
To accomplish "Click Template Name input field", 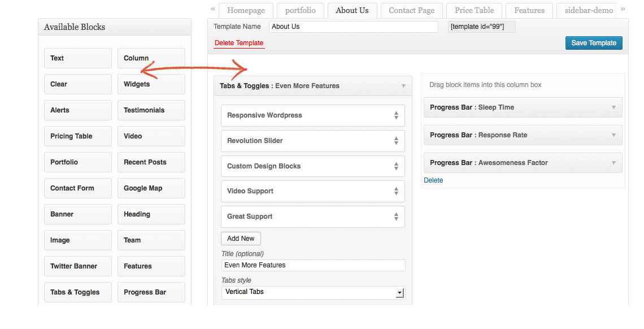I will click(x=353, y=27).
